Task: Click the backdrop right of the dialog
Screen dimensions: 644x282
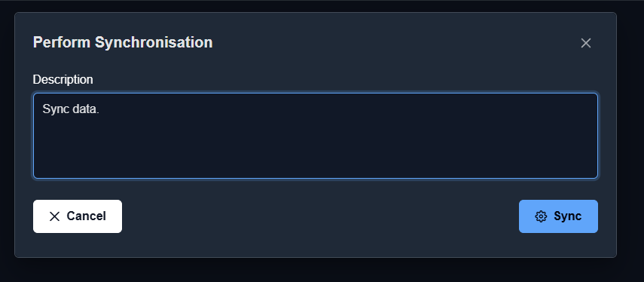Action: click(x=630, y=136)
